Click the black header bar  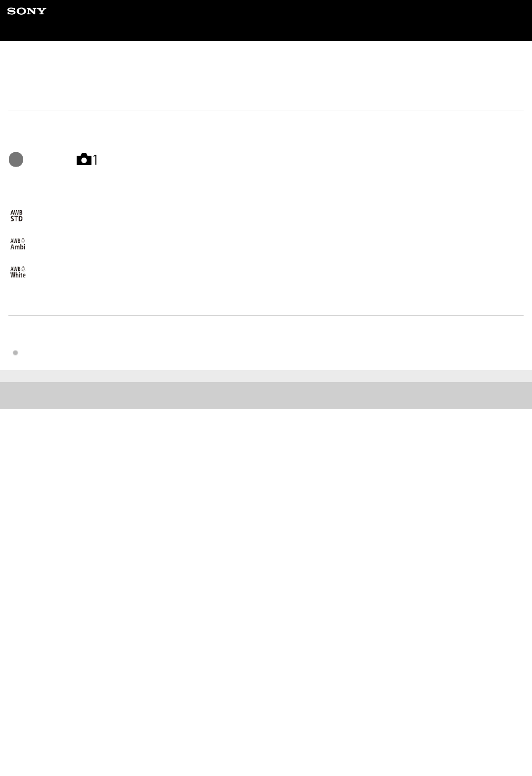tap(266, 20)
